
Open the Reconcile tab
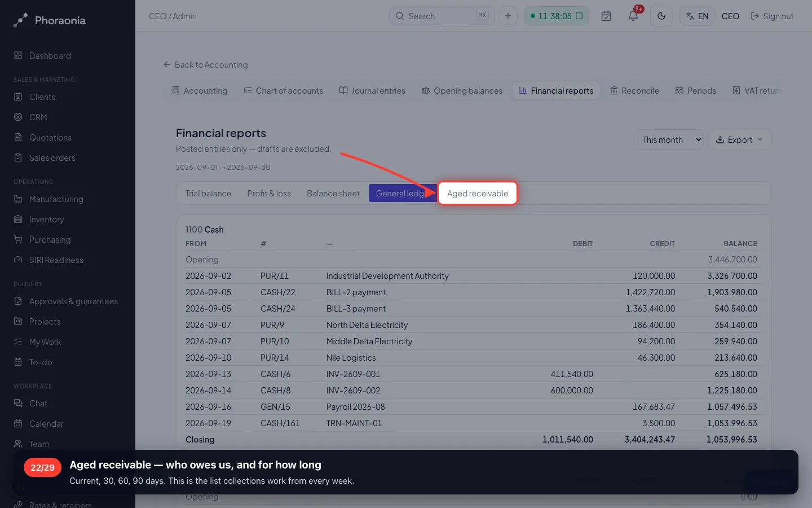[x=634, y=91]
